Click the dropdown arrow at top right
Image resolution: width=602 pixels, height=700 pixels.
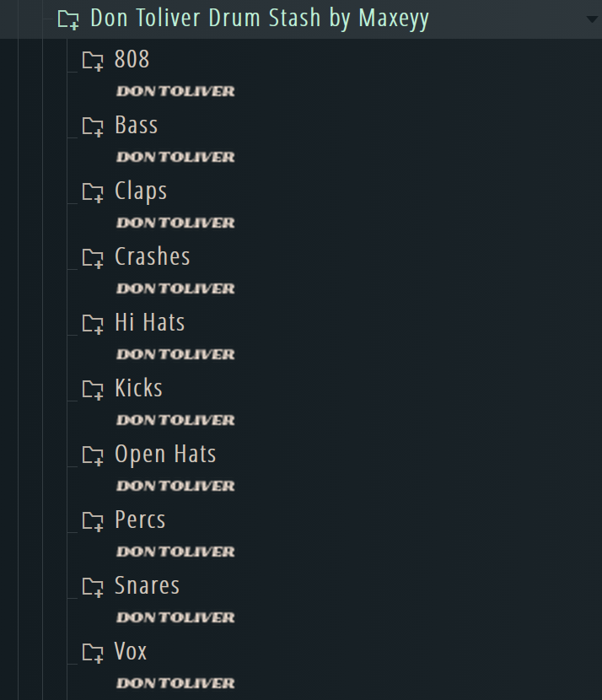pyautogui.click(x=592, y=19)
